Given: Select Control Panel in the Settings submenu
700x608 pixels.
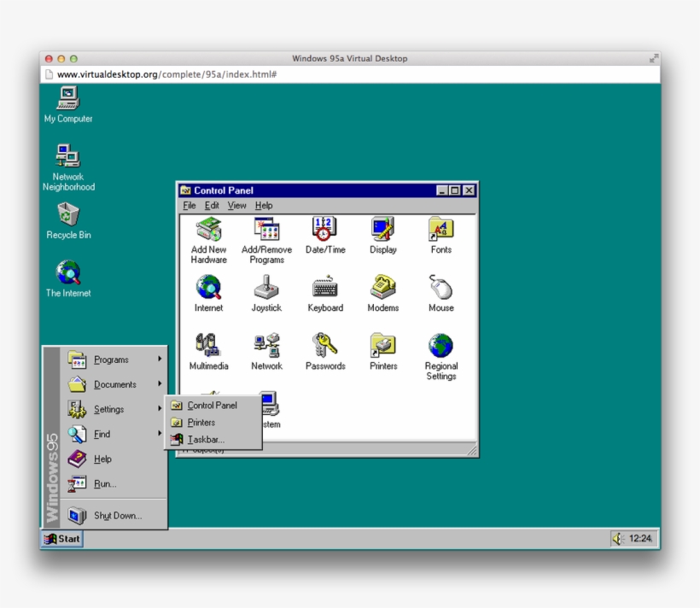Looking at the screenshot, I should click(x=213, y=406).
